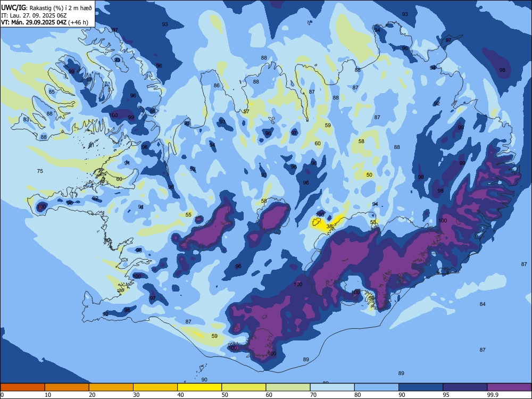This screenshot has width=532, height=399.
Task: Click the map value '57' in the north
Action: point(246,111)
